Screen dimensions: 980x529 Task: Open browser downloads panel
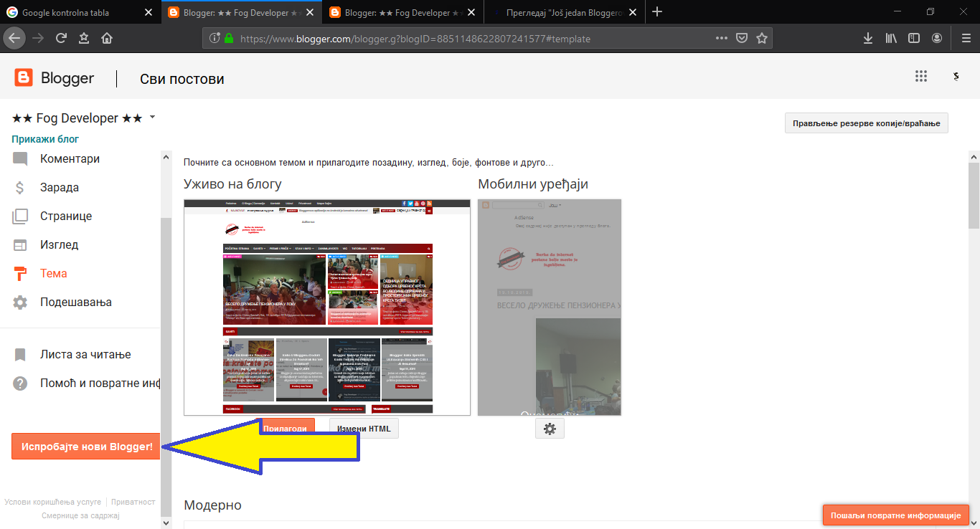pos(868,38)
